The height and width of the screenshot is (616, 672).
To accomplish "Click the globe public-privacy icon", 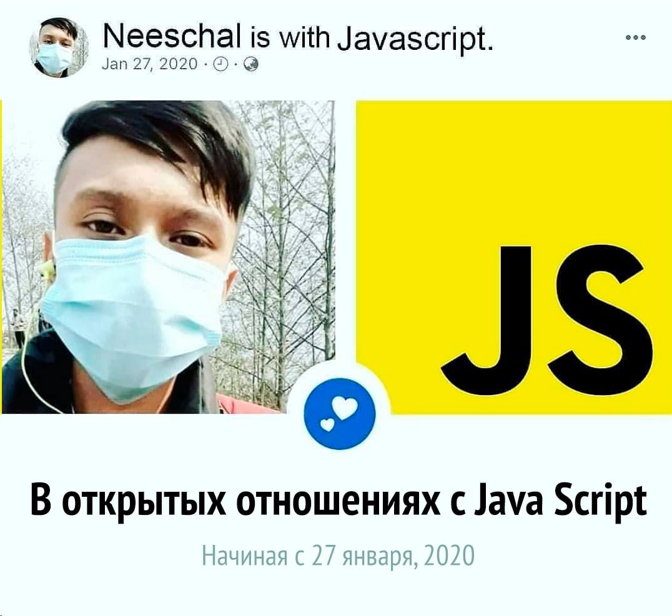I will point(251,65).
